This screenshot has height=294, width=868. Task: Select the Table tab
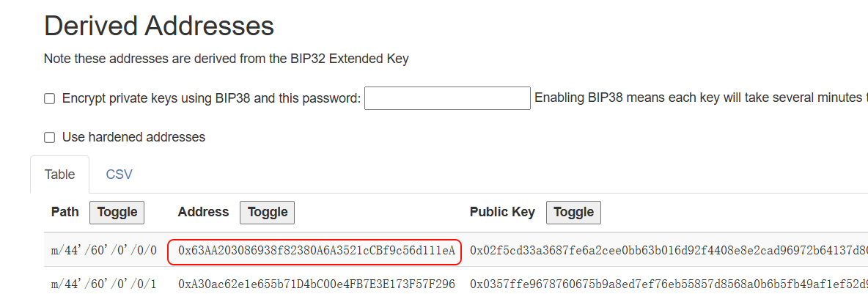pyautogui.click(x=60, y=175)
